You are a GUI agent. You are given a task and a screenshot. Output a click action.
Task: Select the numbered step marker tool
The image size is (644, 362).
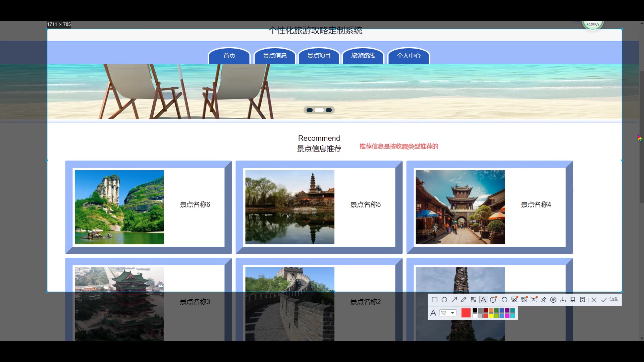coord(493,300)
